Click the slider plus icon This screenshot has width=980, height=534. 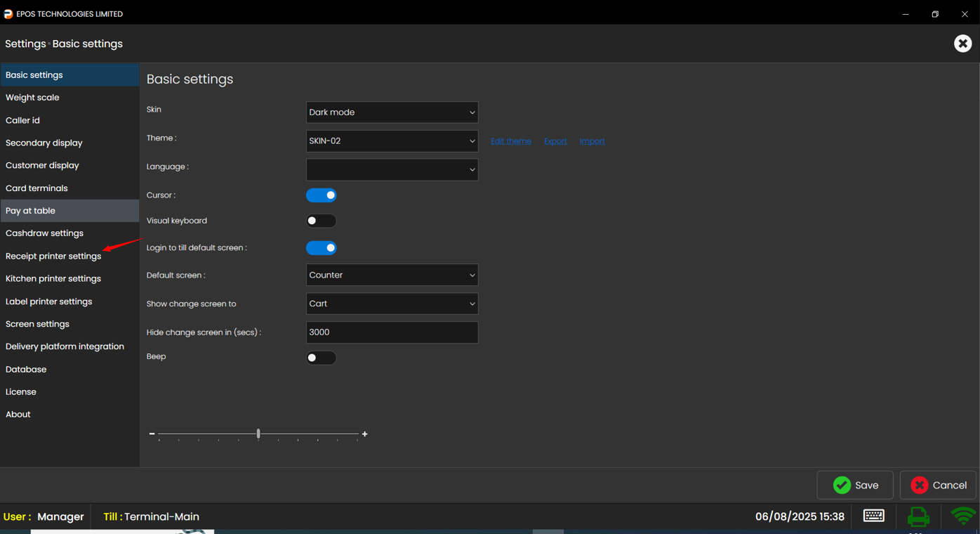tap(365, 434)
